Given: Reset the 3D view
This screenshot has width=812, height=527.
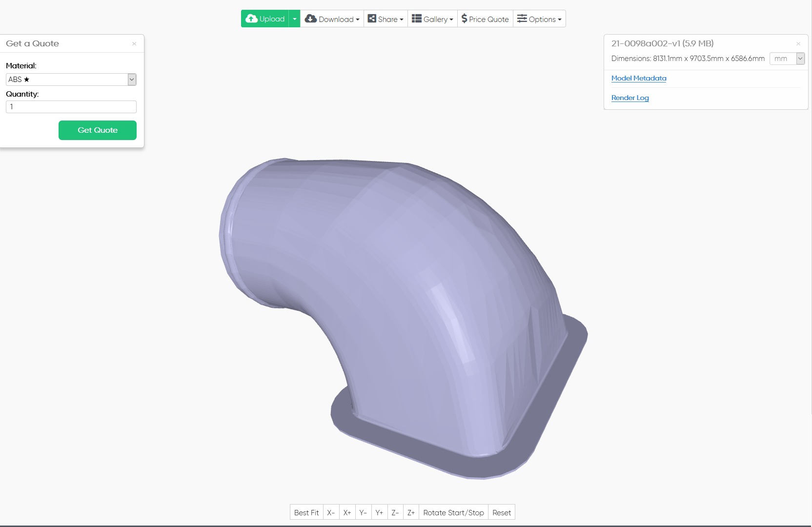Looking at the screenshot, I should click(x=501, y=512).
